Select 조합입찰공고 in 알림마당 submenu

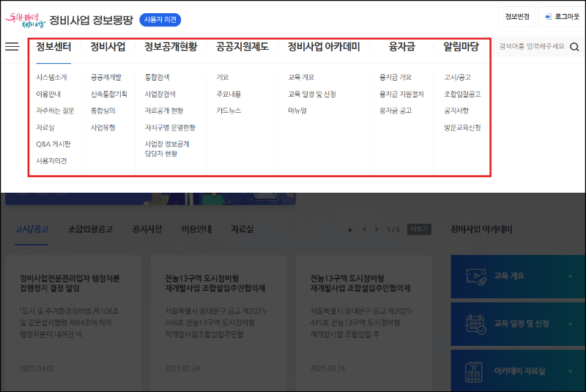[x=462, y=95]
